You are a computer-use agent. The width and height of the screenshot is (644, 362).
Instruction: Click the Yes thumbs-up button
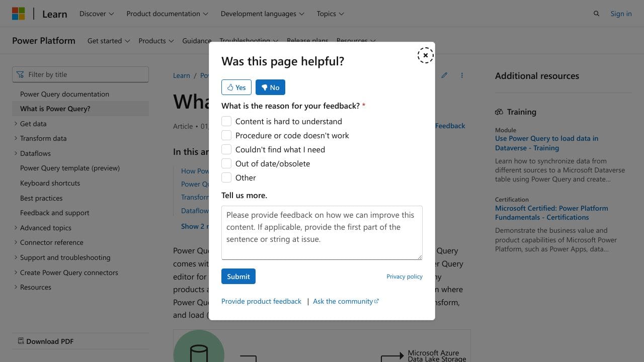point(236,87)
